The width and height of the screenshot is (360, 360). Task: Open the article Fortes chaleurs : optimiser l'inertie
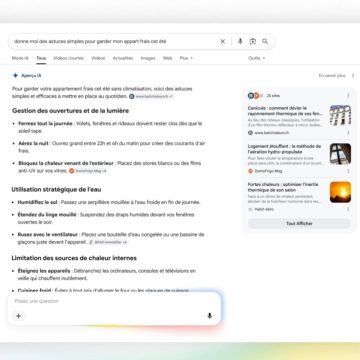click(283, 187)
